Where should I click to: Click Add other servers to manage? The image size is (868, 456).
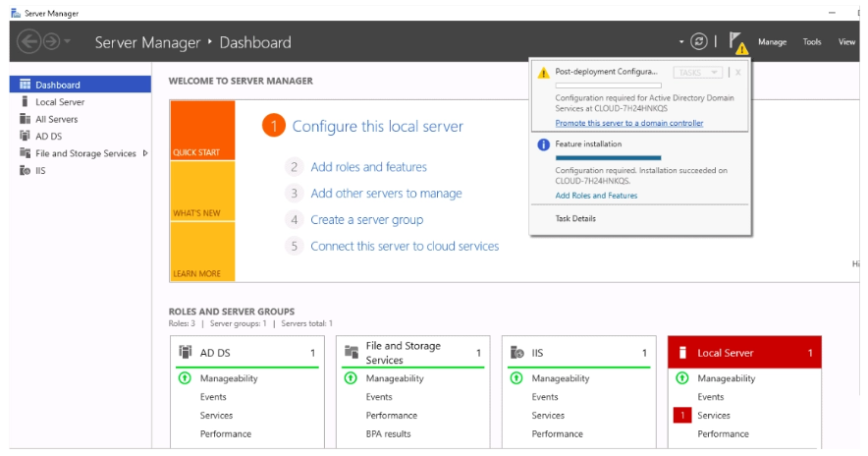[387, 194]
